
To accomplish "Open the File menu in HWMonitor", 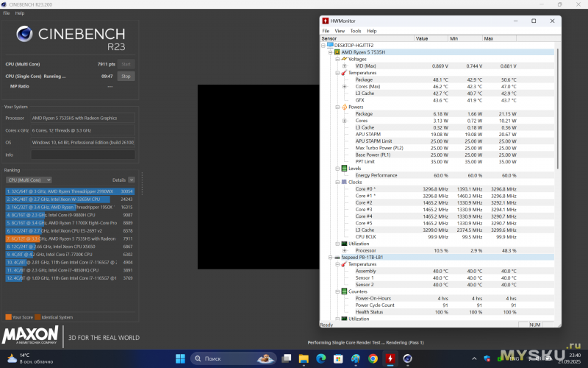I will click(x=326, y=31).
